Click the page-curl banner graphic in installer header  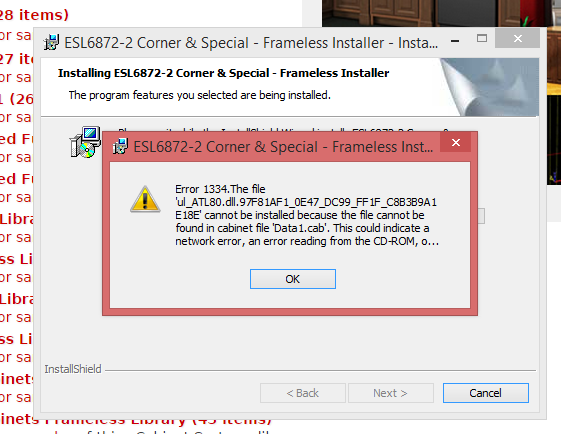tap(489, 87)
